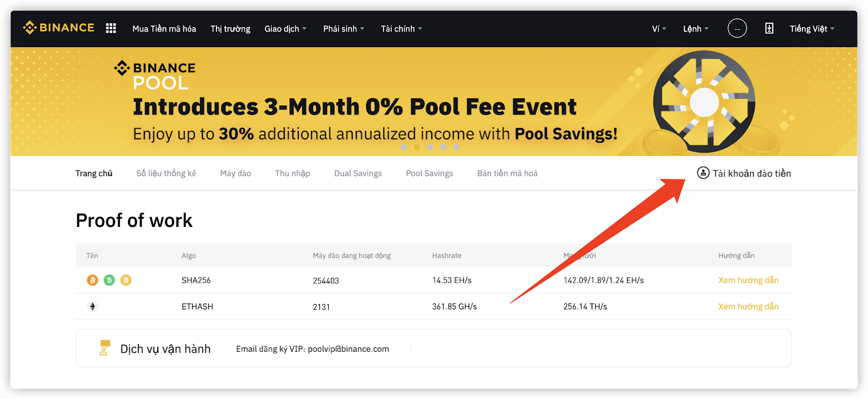The height and width of the screenshot is (399, 868).
Task: Open the Tiếng Việt language dropdown
Action: 812,29
